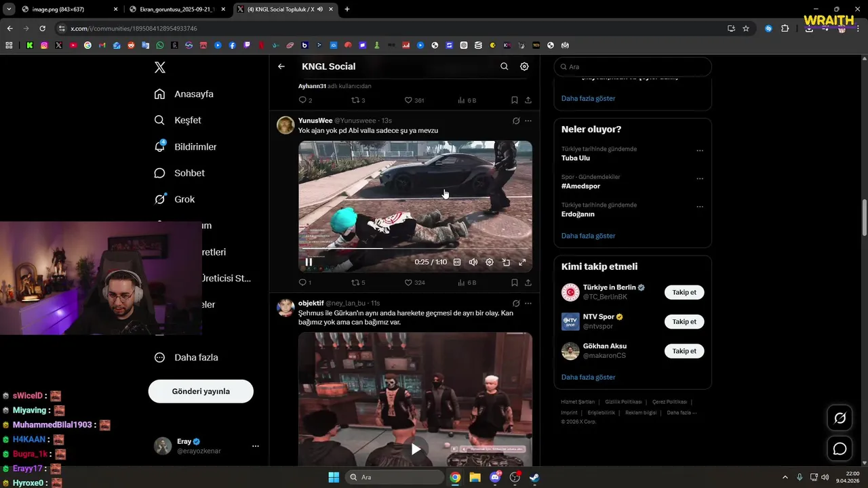Expand the video to fullscreen
This screenshot has width=868, height=488.
(522, 262)
